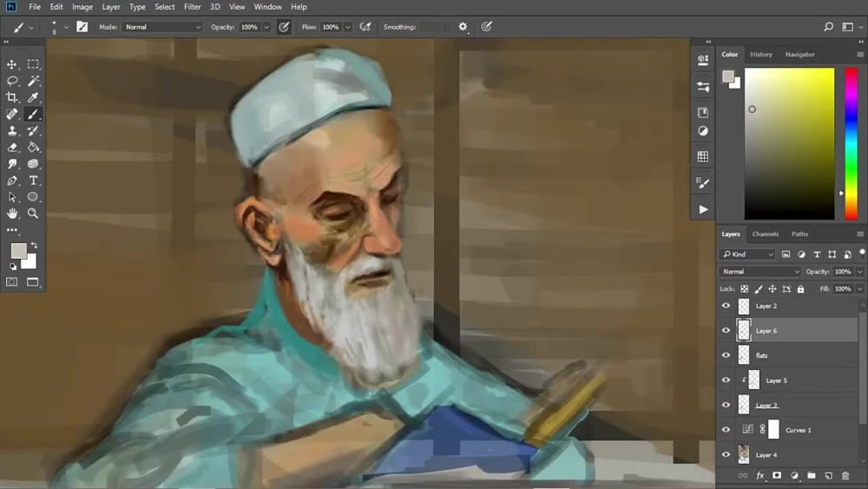
Task: Open the Brush Preset picker arrow
Action: coord(66,27)
